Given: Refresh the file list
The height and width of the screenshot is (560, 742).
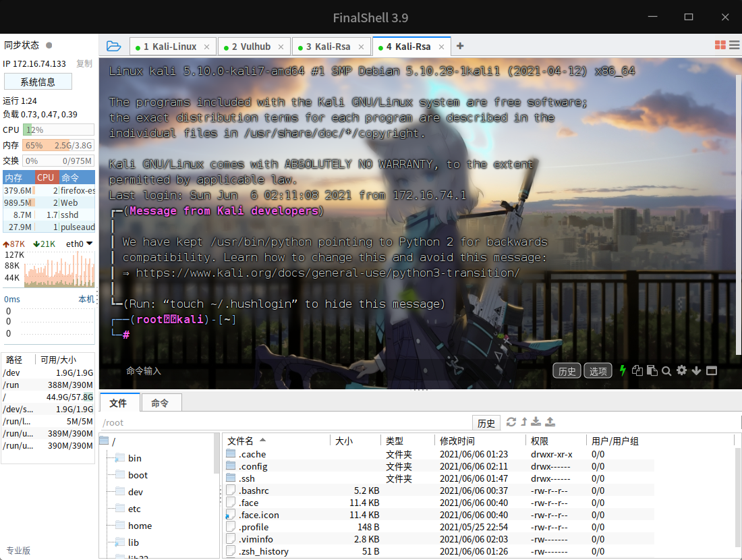Looking at the screenshot, I should tap(511, 422).
